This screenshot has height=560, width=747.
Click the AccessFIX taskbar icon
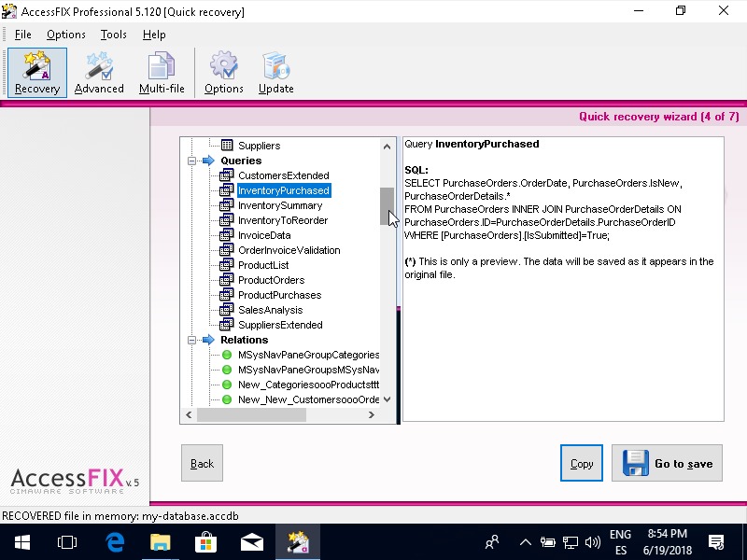pos(298,541)
